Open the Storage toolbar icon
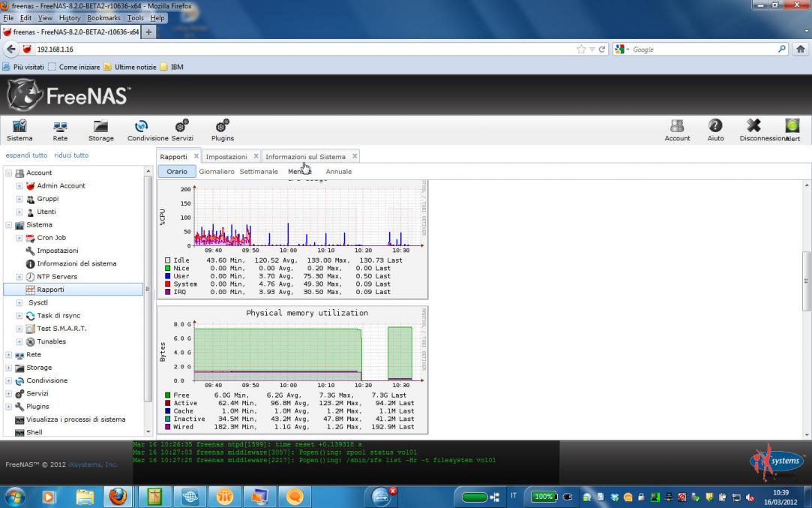Screen dimensions: 812x508 101,130
